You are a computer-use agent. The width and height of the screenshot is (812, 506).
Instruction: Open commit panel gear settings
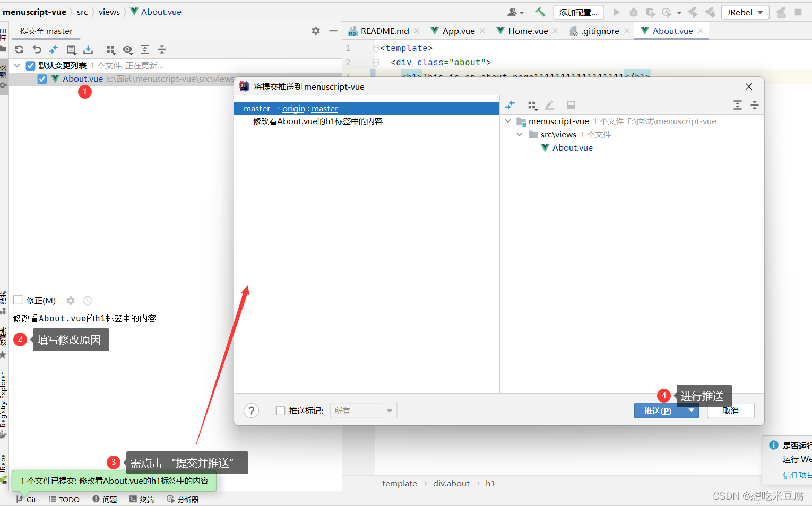pos(316,31)
